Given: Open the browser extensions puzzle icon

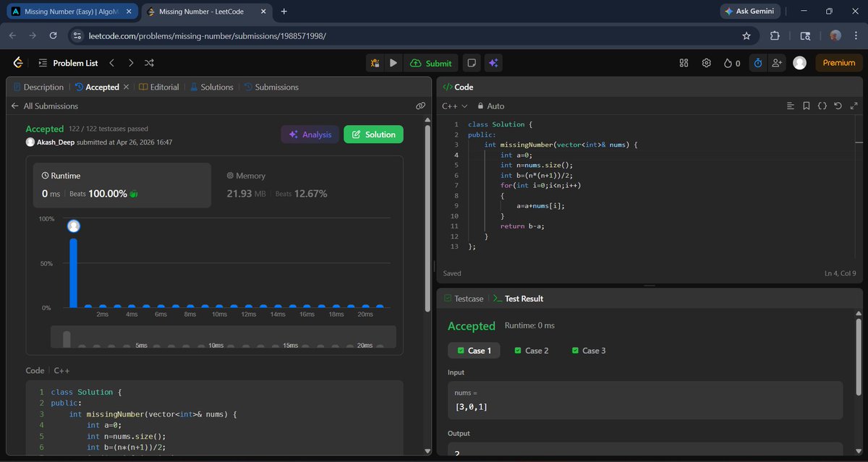Looking at the screenshot, I should [x=775, y=35].
